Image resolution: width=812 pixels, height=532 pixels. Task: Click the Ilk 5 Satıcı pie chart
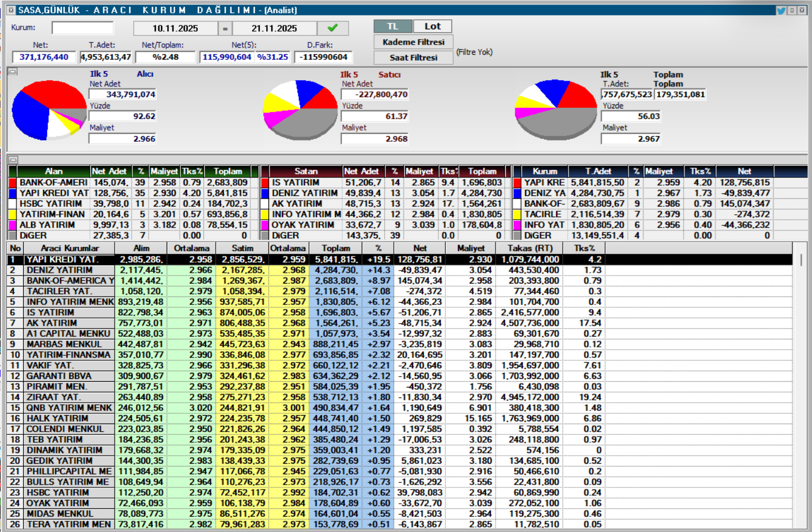[x=300, y=110]
